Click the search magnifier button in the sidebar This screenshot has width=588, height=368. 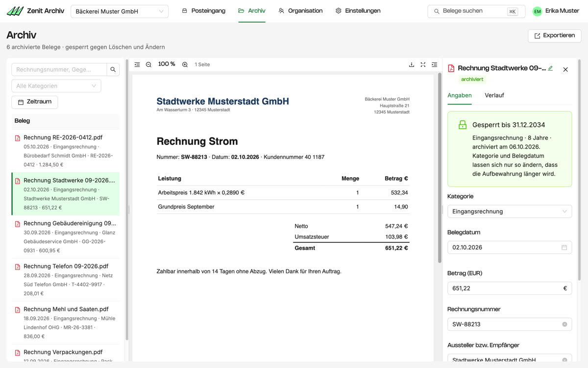point(113,70)
